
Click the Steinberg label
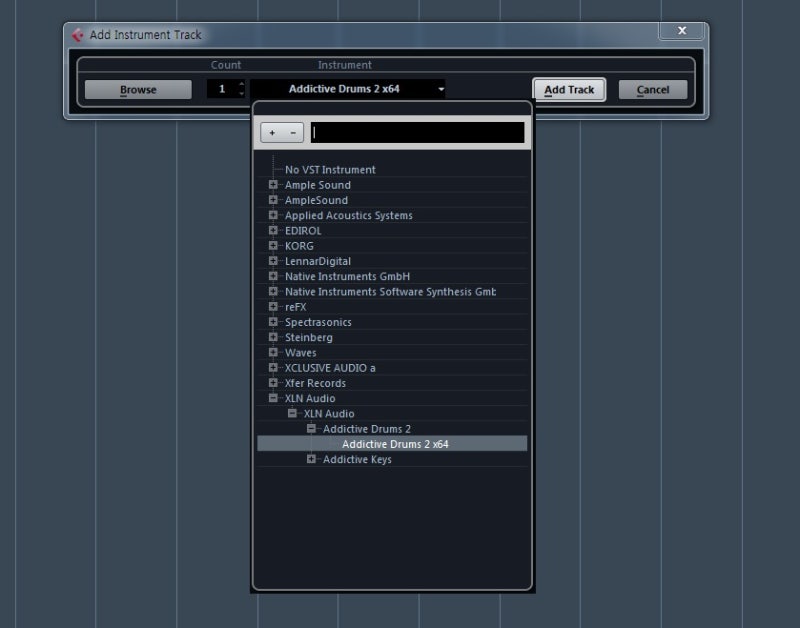(x=309, y=337)
